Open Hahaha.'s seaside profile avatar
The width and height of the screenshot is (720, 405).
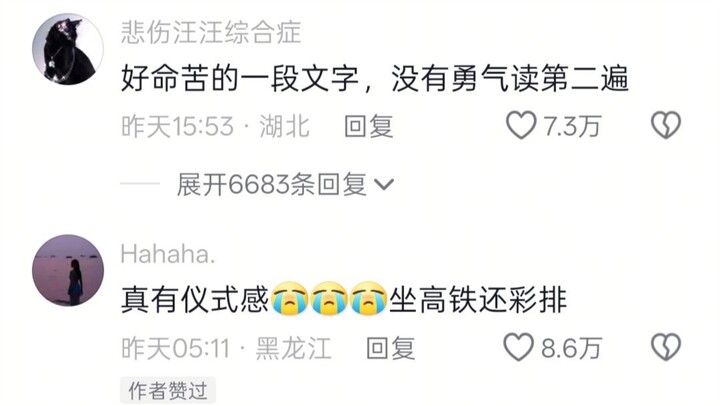click(x=68, y=270)
